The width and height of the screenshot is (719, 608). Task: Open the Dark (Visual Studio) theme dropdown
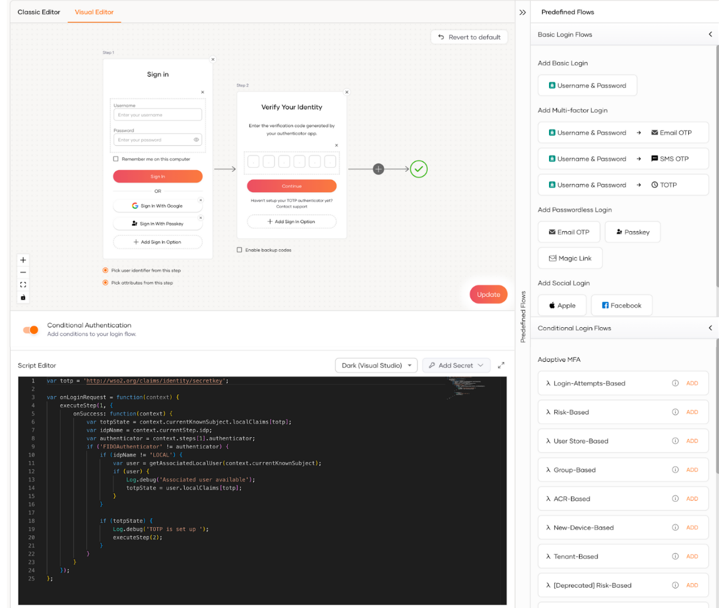[x=376, y=365]
